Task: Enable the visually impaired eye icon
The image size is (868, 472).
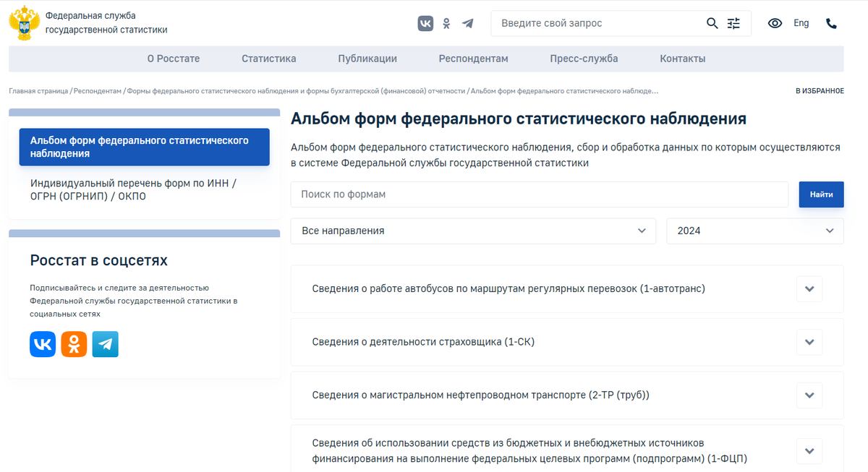Action: (775, 23)
